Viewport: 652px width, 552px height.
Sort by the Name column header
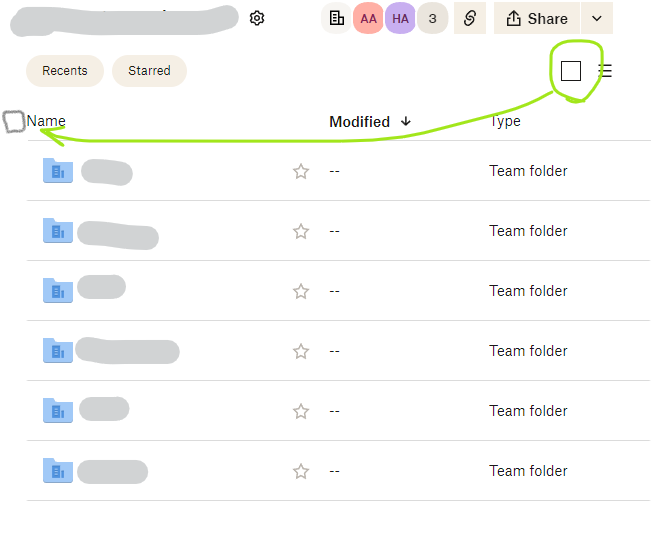46,121
